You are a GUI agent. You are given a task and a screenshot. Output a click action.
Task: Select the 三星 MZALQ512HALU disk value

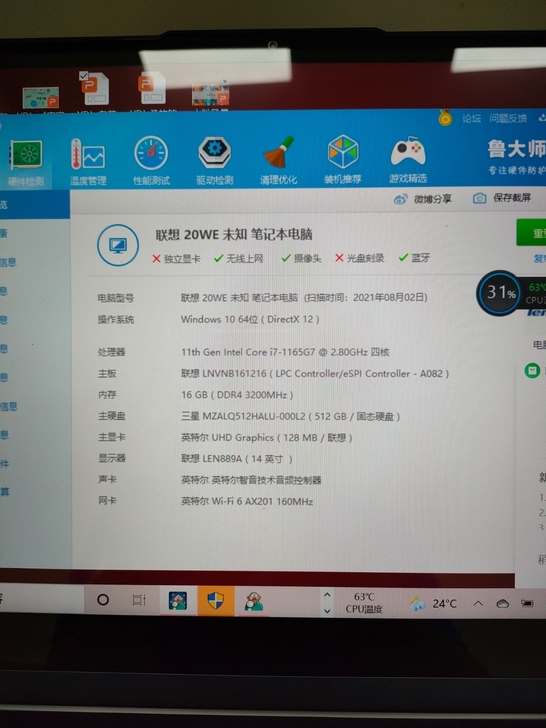tap(291, 416)
